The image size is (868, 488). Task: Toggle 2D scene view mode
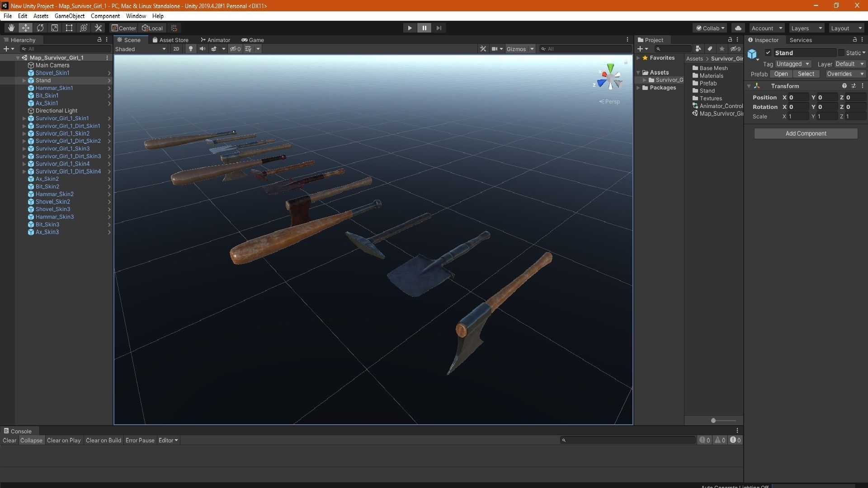[176, 49]
